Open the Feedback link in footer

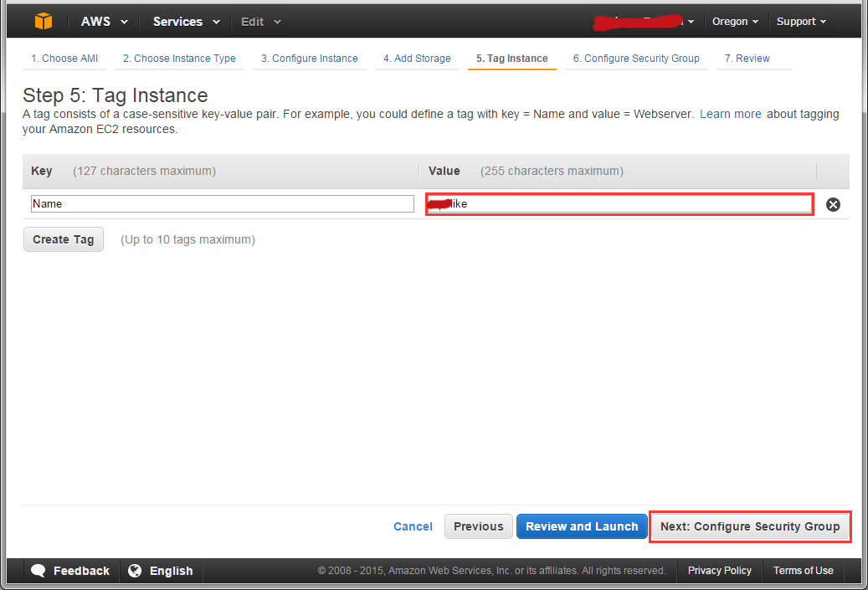(81, 571)
